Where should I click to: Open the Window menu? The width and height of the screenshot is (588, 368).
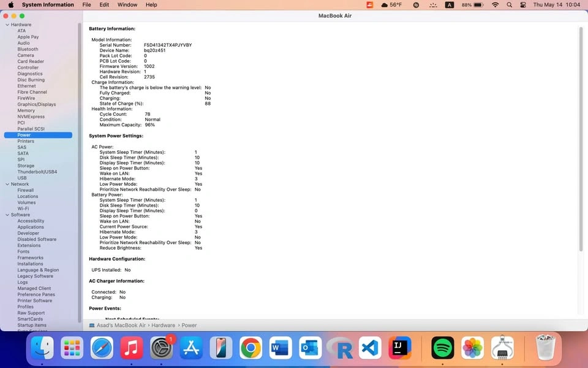click(x=127, y=5)
